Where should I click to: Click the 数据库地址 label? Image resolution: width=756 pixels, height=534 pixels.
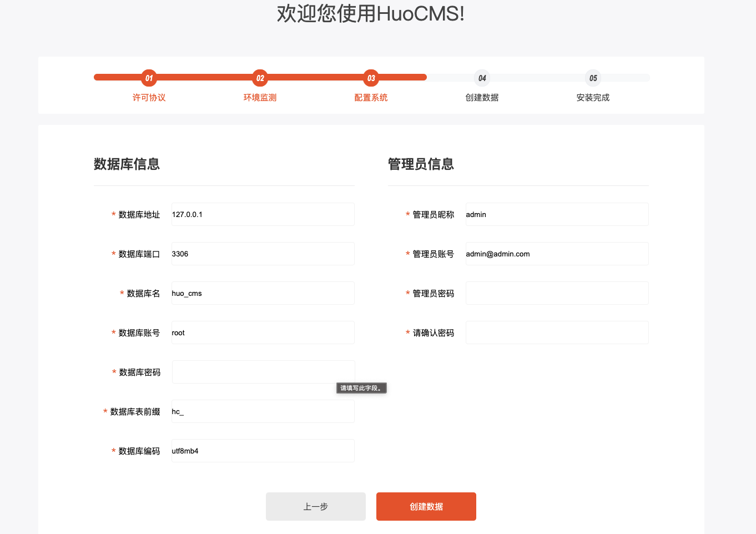click(139, 215)
